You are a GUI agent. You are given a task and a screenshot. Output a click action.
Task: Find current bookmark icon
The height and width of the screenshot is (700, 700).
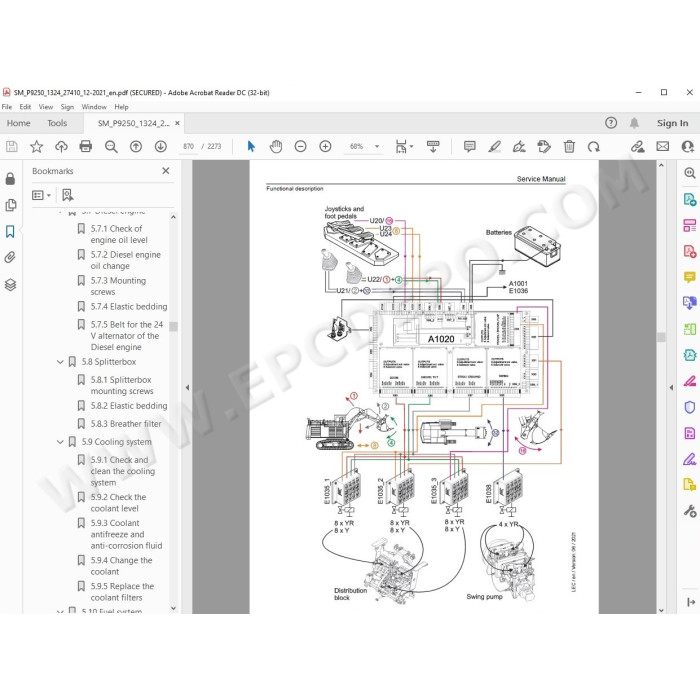tap(67, 195)
